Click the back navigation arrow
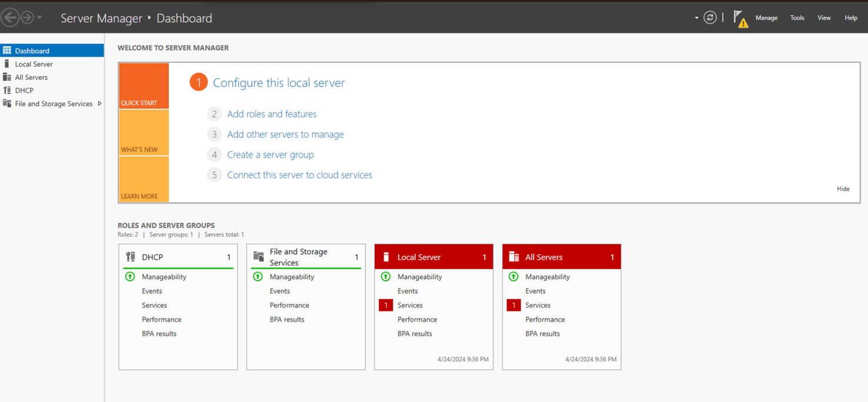Image resolution: width=868 pixels, height=402 pixels. (x=10, y=18)
